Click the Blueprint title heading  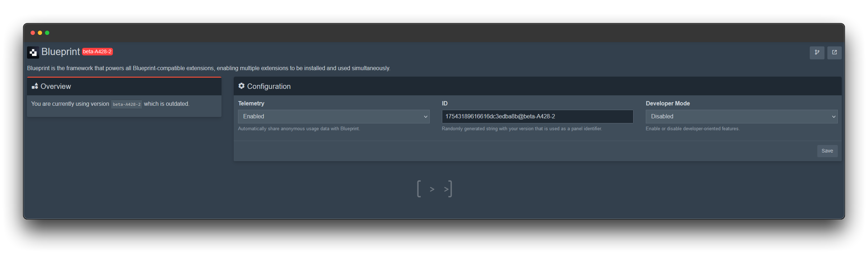pyautogui.click(x=60, y=52)
